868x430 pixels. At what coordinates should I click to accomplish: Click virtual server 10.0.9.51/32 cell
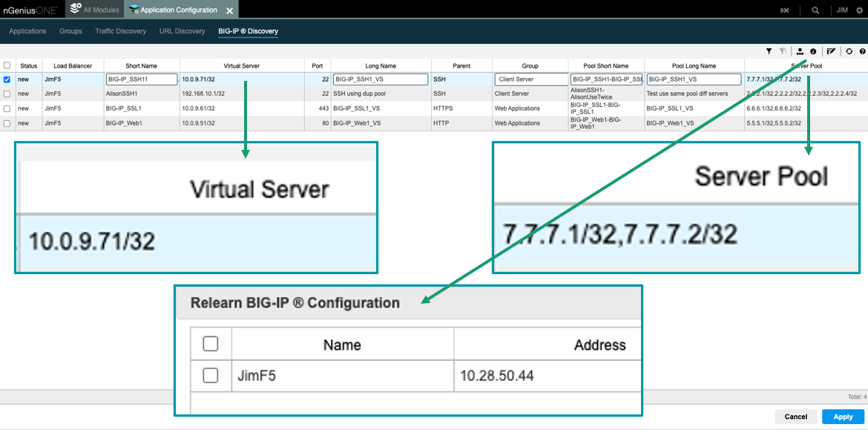[x=242, y=123]
